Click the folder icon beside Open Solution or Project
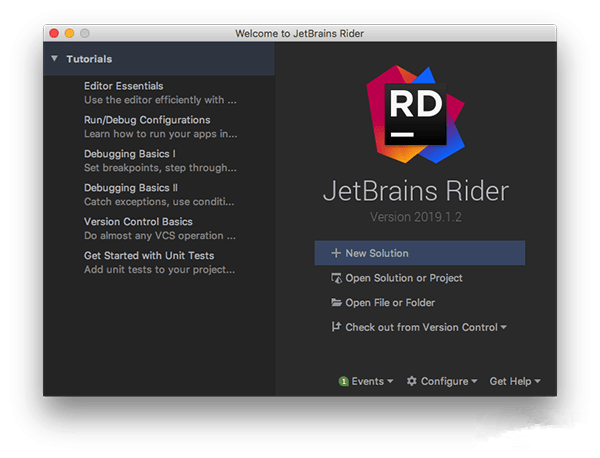Image resolution: width=600 pixels, height=458 pixels. 336,278
